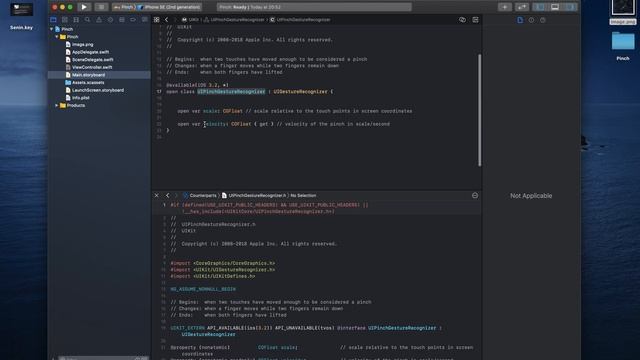Click NS_ASSUME_NONNULL_BEGIN macro line

(x=203, y=289)
